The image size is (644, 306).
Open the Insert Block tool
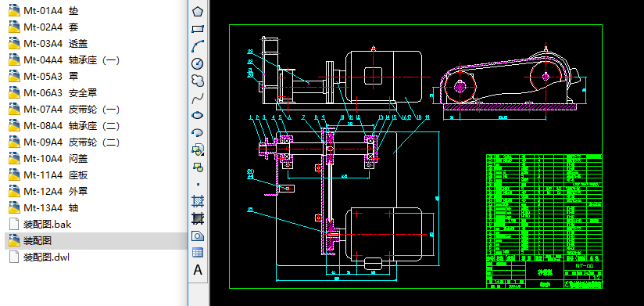click(198, 149)
